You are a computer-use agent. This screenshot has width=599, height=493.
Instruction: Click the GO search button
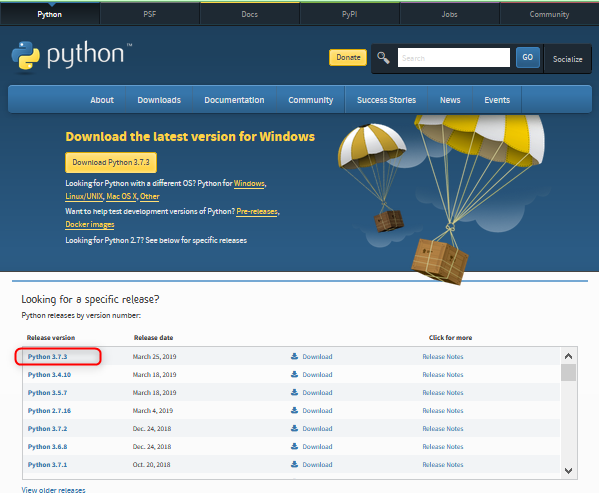pyautogui.click(x=528, y=57)
